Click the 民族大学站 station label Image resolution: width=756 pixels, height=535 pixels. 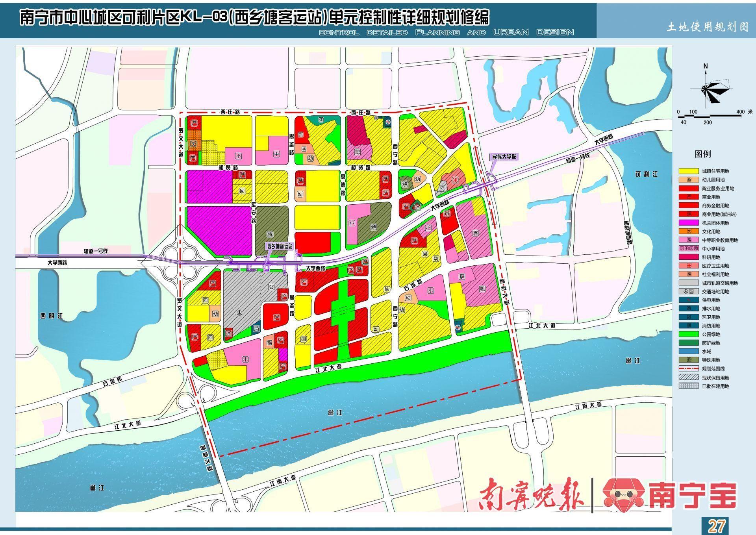(x=504, y=157)
